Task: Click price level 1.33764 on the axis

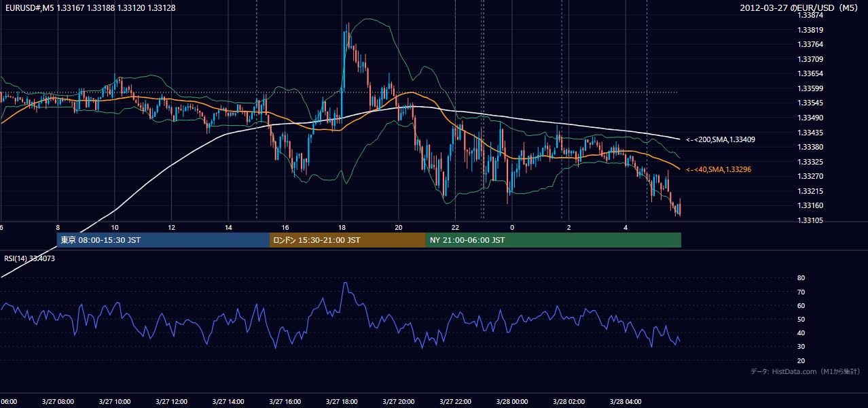Action: pos(810,44)
